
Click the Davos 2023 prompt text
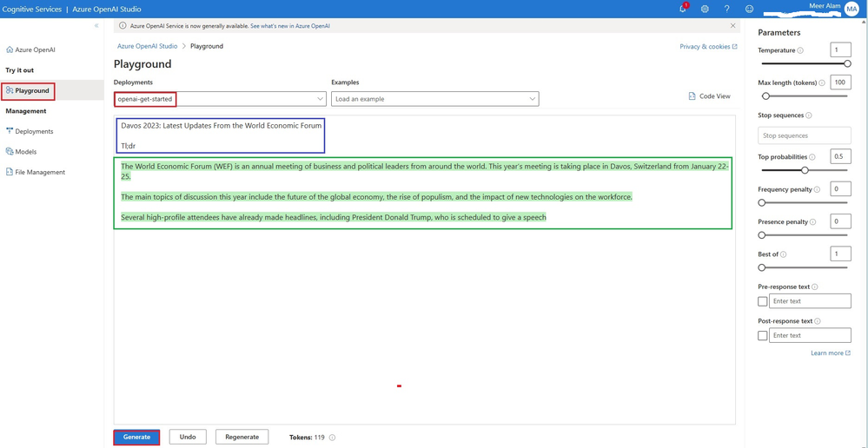(x=222, y=125)
